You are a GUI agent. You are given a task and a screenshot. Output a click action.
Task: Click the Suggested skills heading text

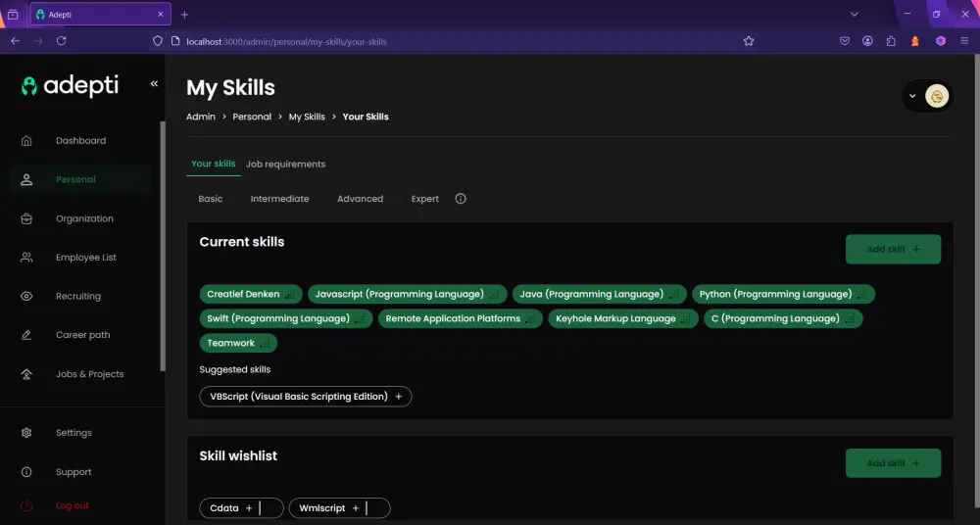pyautogui.click(x=235, y=369)
